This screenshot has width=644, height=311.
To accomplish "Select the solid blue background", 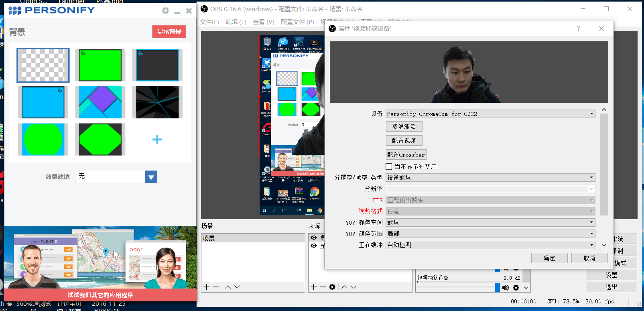I will click(x=43, y=102).
